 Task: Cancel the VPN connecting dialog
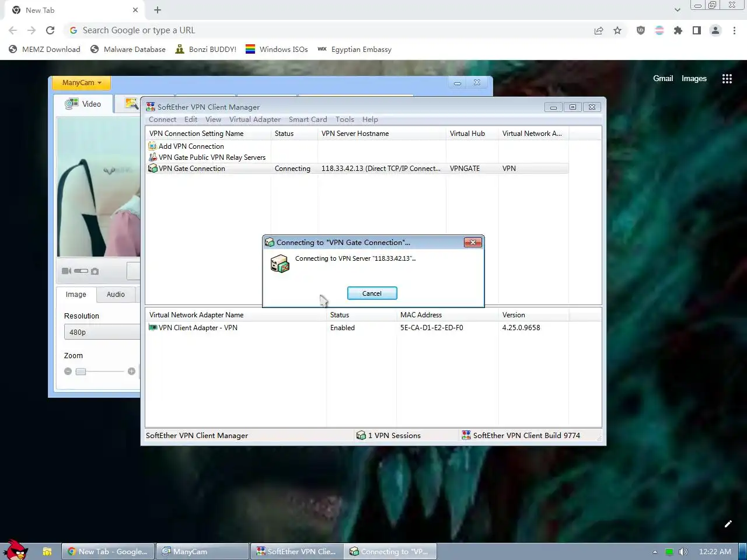(x=372, y=293)
